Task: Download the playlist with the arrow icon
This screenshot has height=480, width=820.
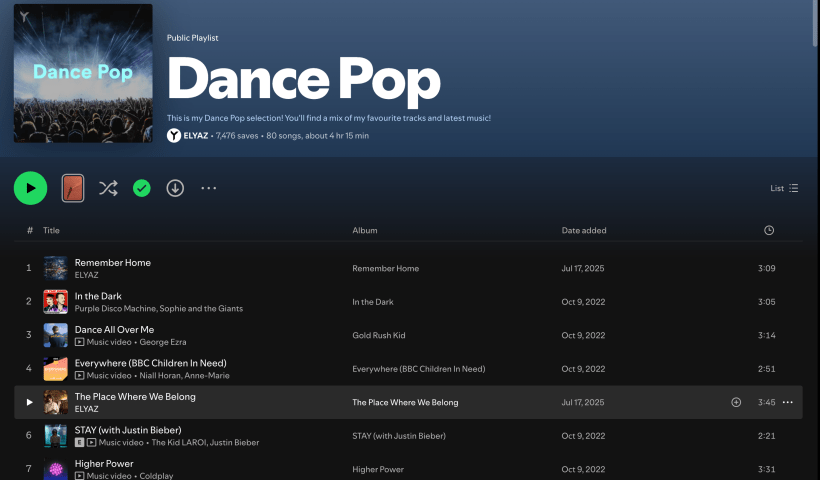Action: click(175, 188)
